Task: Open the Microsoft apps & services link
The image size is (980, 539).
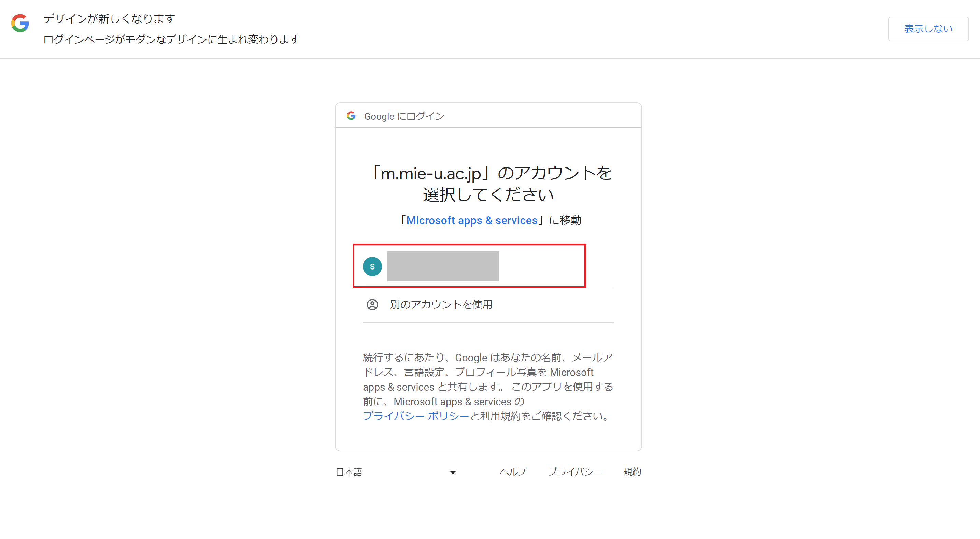Action: click(x=472, y=220)
